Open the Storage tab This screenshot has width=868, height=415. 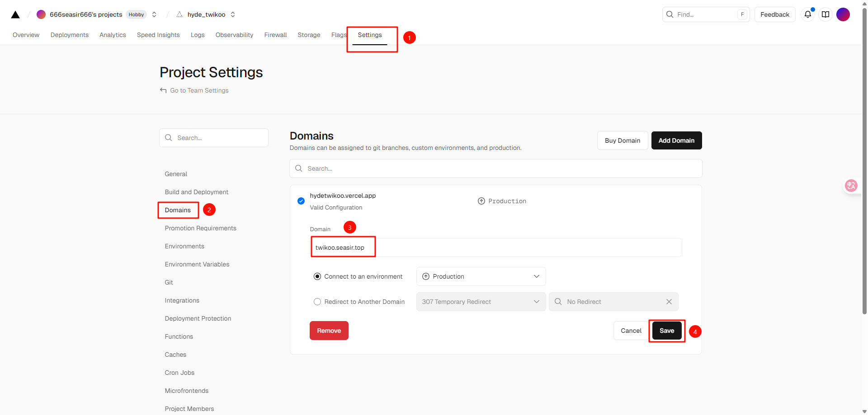tap(309, 35)
